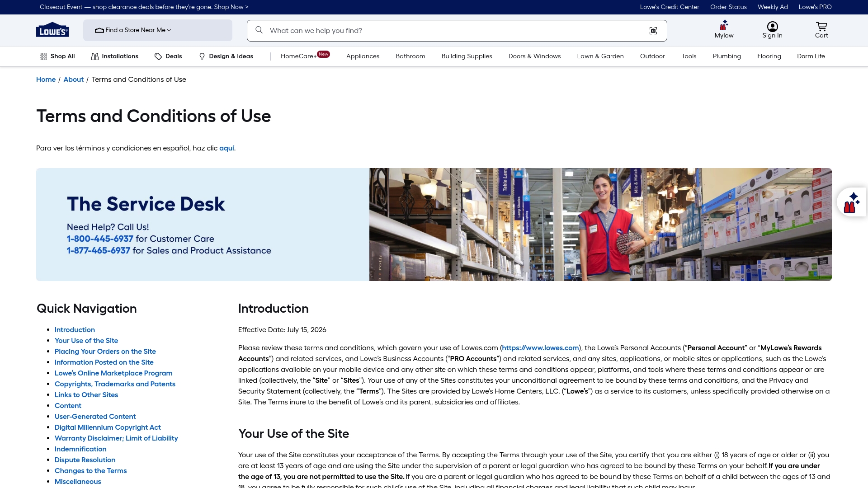The height and width of the screenshot is (488, 868).
Task: Open visual search camera icon
Action: tap(653, 30)
